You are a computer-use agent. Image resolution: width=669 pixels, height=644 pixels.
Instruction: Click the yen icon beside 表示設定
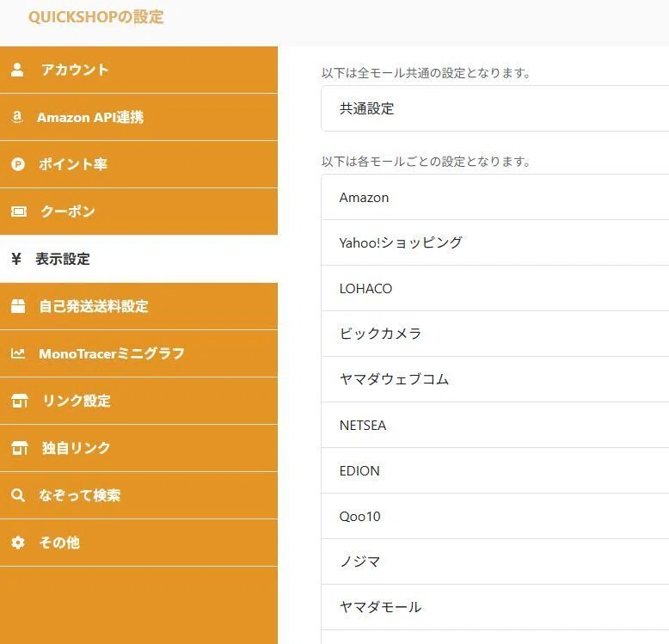click(x=16, y=259)
